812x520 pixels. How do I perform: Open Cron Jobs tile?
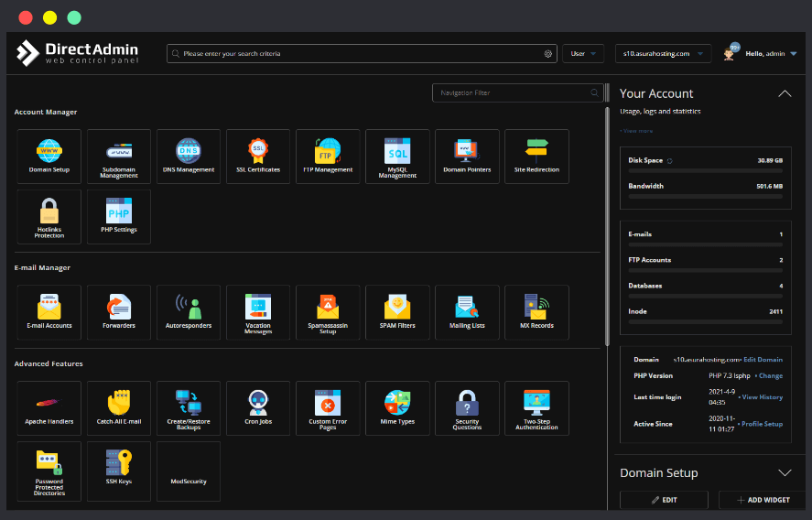pyautogui.click(x=258, y=408)
